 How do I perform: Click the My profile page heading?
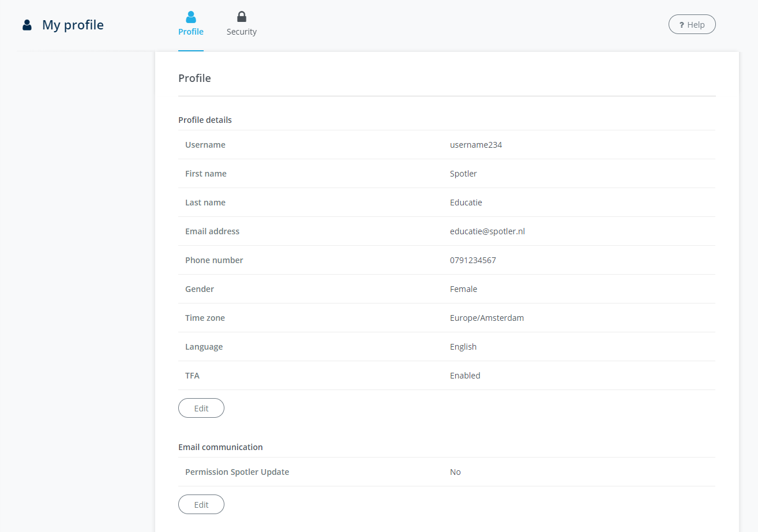pyautogui.click(x=73, y=25)
